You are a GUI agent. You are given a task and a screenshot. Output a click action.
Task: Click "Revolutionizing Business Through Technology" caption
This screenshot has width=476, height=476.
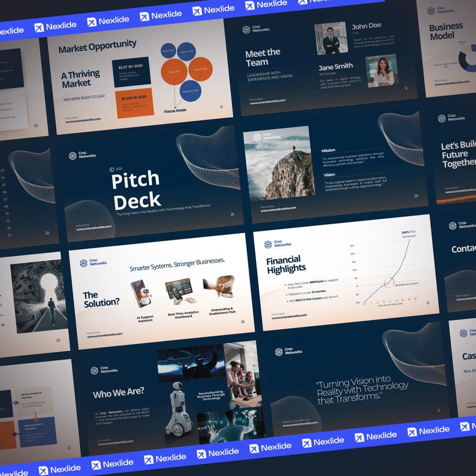click(x=211, y=395)
